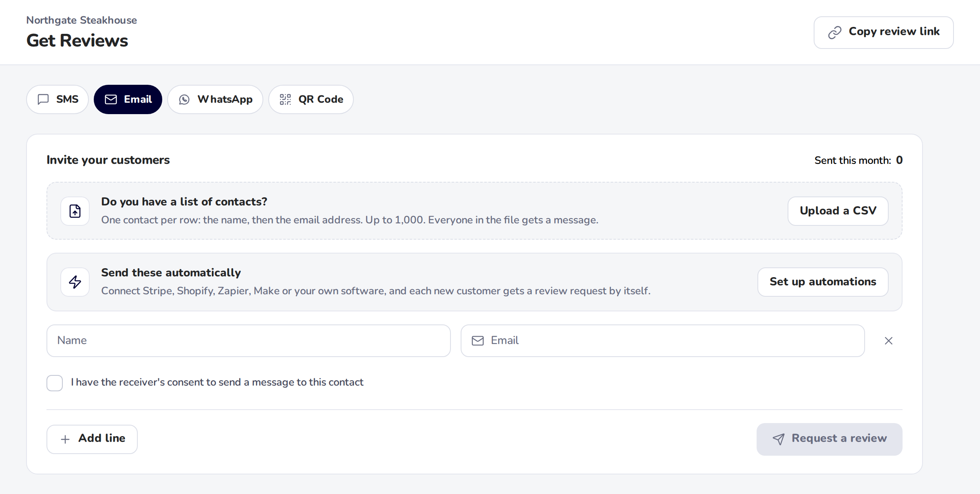Viewport: 980px width, 494px height.
Task: Tick the receiver's consent checkbox
Action: pos(55,383)
